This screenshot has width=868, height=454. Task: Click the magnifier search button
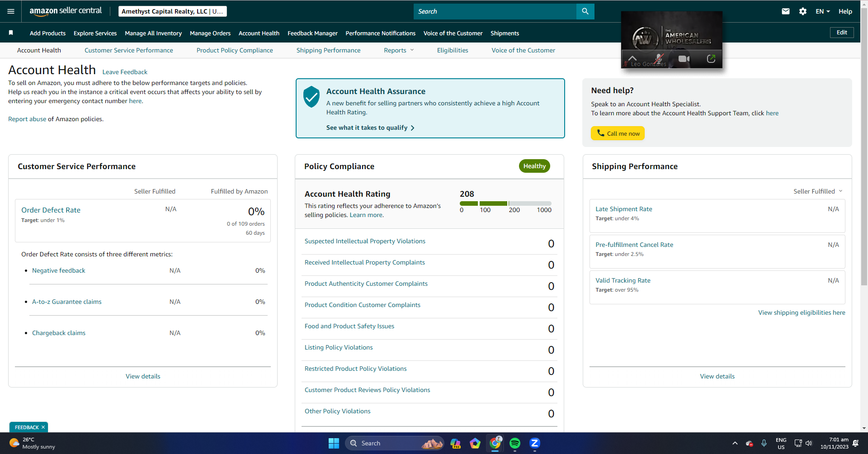[x=585, y=11]
